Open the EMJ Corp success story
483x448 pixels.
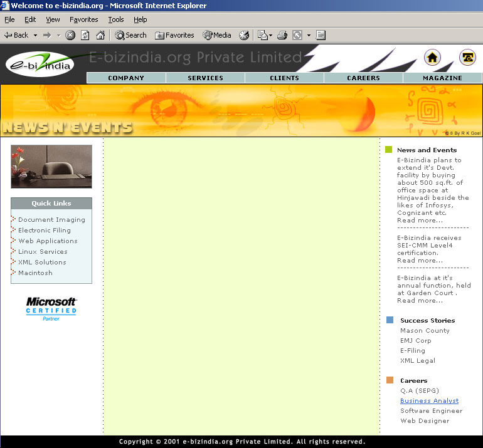[415, 341]
